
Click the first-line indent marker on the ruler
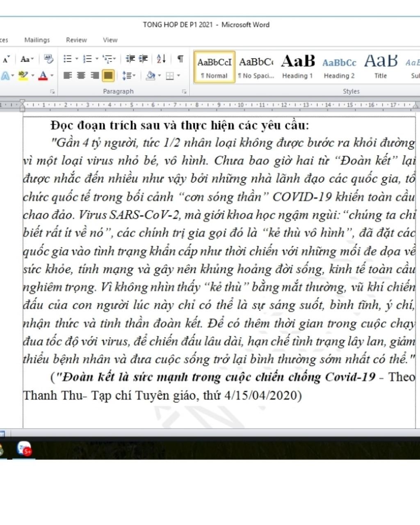[x=23, y=102]
